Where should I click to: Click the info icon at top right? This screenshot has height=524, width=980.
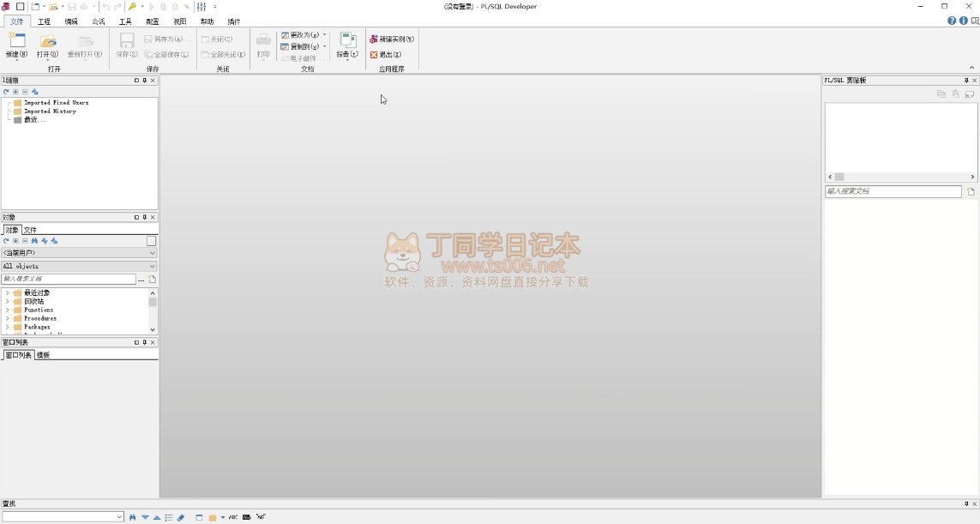[963, 21]
